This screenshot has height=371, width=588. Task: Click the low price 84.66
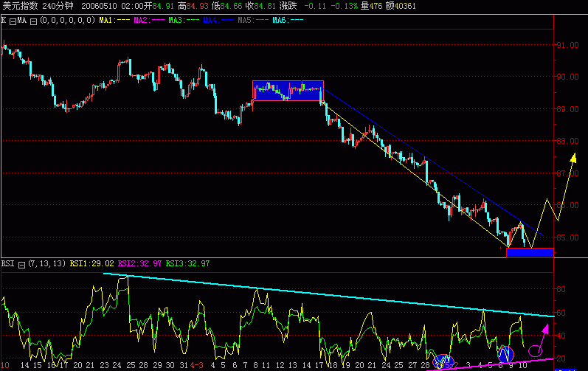(231, 6)
